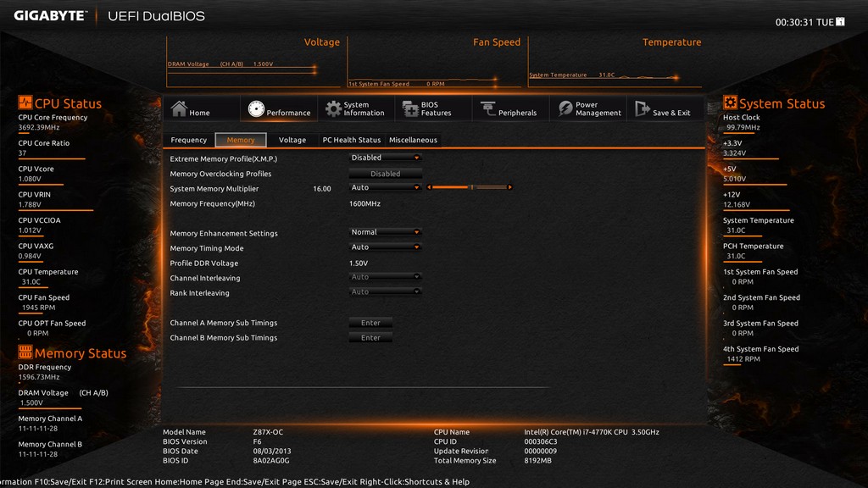Open the BIOS Features menu
This screenshot has width=868, height=488.
coord(433,108)
